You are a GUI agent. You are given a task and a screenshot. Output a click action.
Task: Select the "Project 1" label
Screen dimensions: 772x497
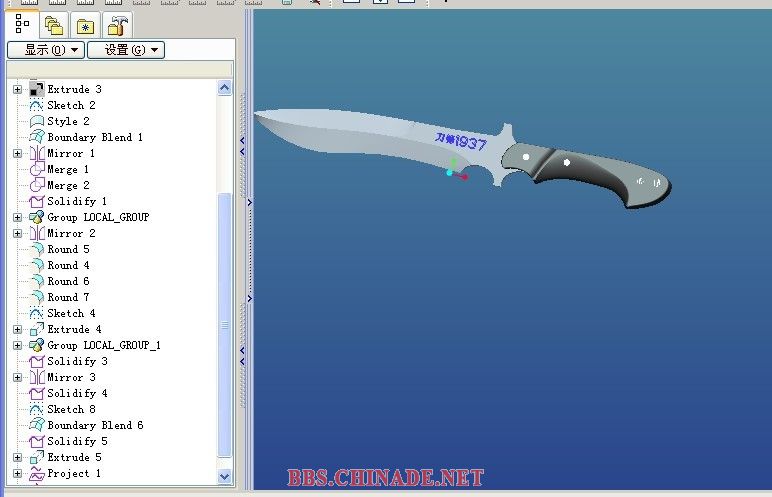(x=74, y=473)
